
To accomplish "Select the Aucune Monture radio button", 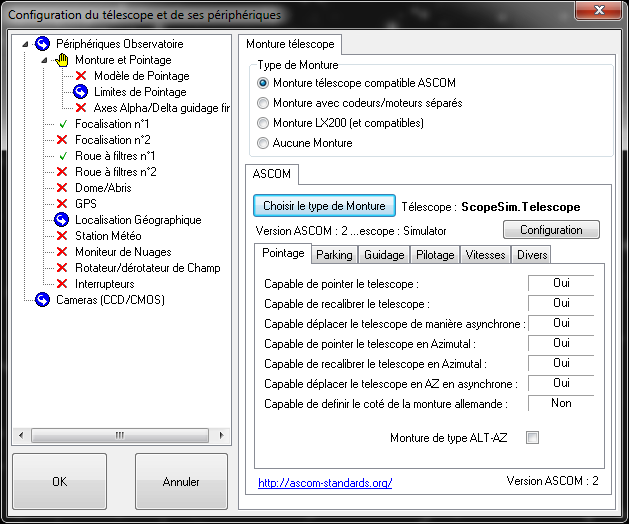I will 263,143.
